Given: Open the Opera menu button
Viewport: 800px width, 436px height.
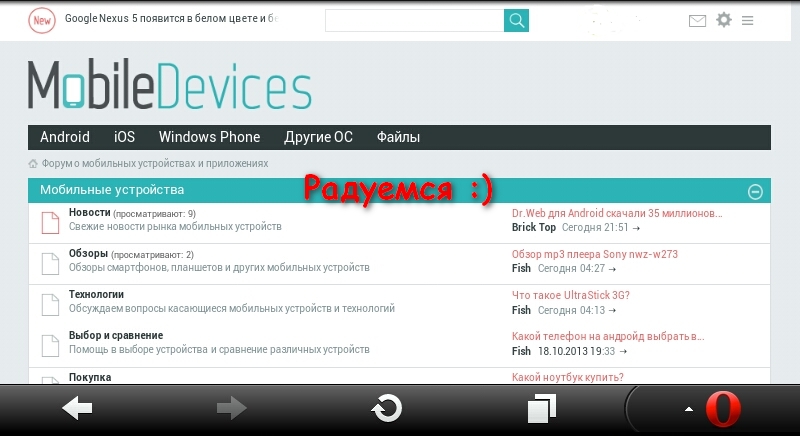Looking at the screenshot, I should click(x=723, y=409).
